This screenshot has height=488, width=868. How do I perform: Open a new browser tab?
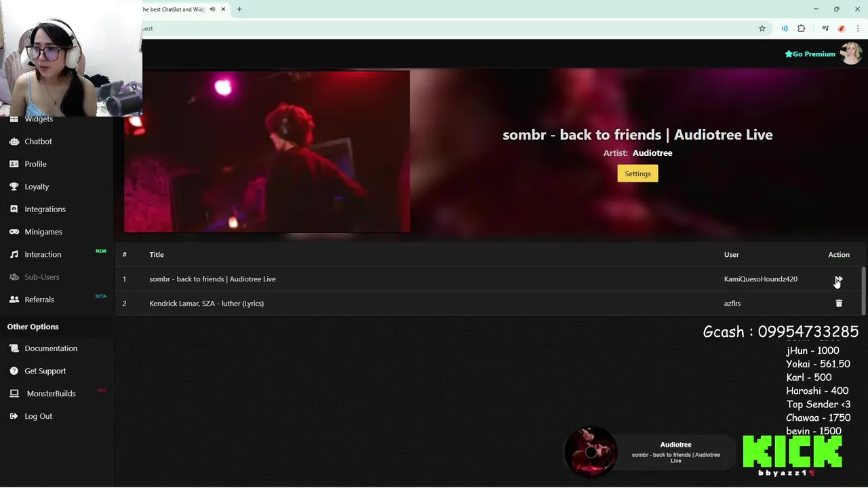239,9
